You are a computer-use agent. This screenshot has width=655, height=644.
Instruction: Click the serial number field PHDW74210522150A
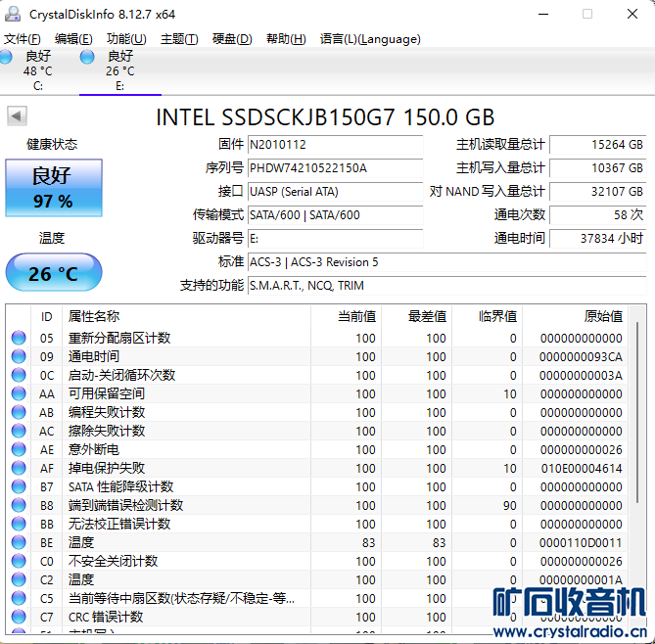[x=334, y=168]
